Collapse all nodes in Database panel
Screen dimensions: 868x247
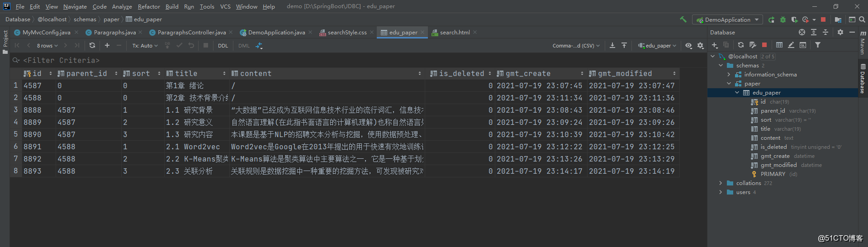(x=825, y=32)
